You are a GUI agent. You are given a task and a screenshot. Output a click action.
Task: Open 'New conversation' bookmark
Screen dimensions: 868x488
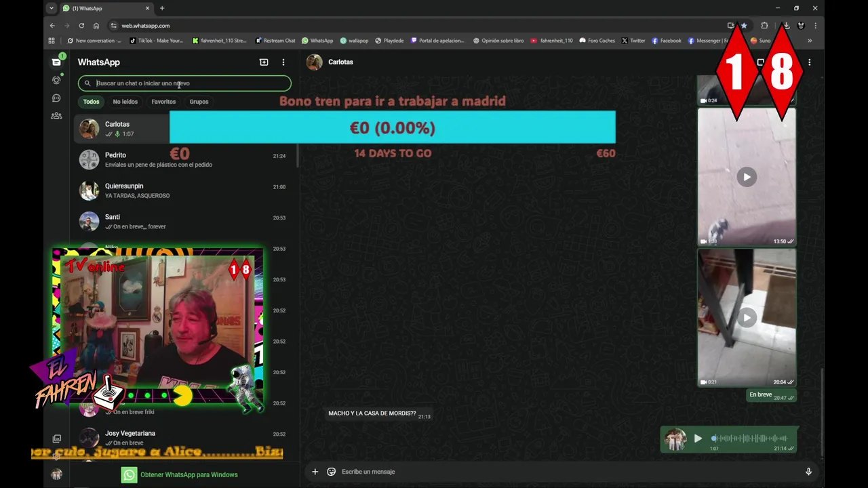pyautogui.click(x=94, y=41)
